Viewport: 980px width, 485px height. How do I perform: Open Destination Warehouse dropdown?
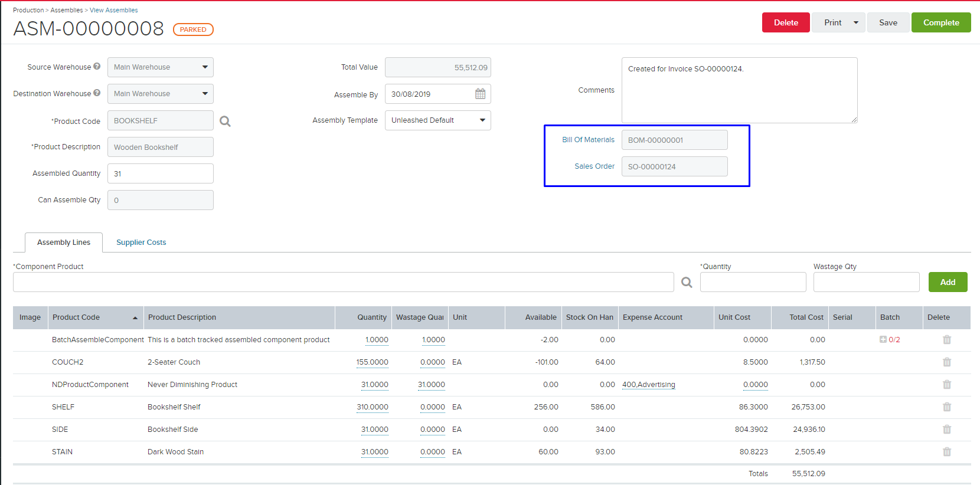point(161,94)
